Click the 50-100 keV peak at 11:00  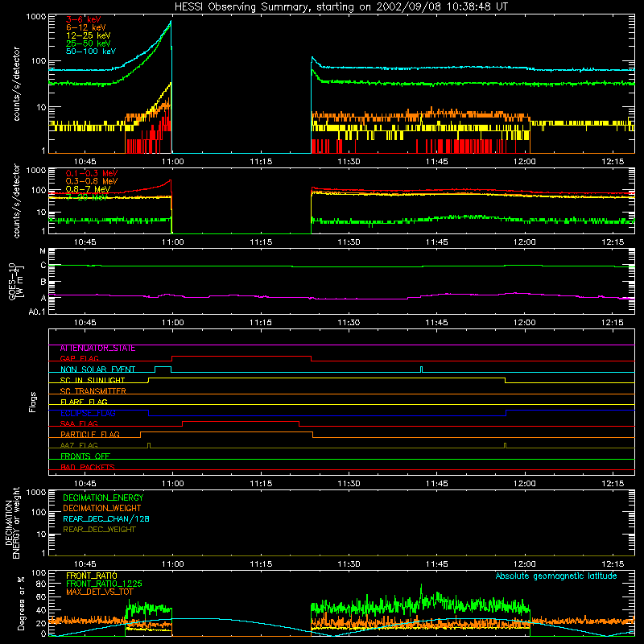tap(171, 22)
